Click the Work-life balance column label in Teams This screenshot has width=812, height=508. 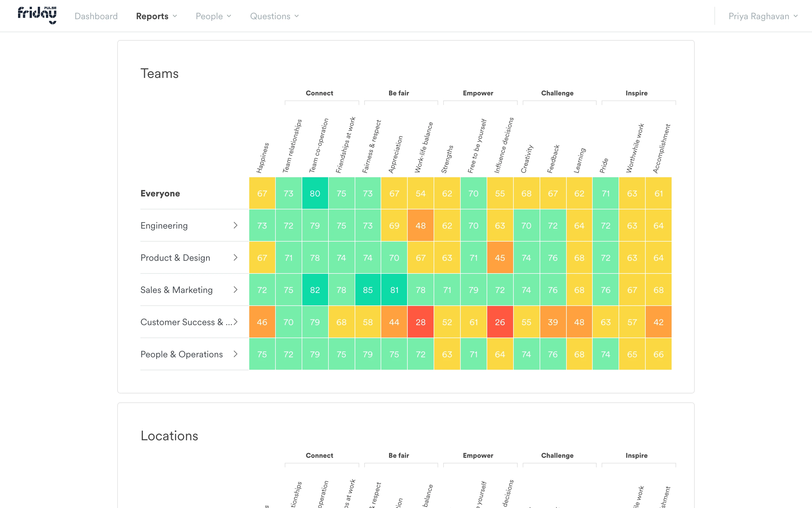[x=424, y=148]
